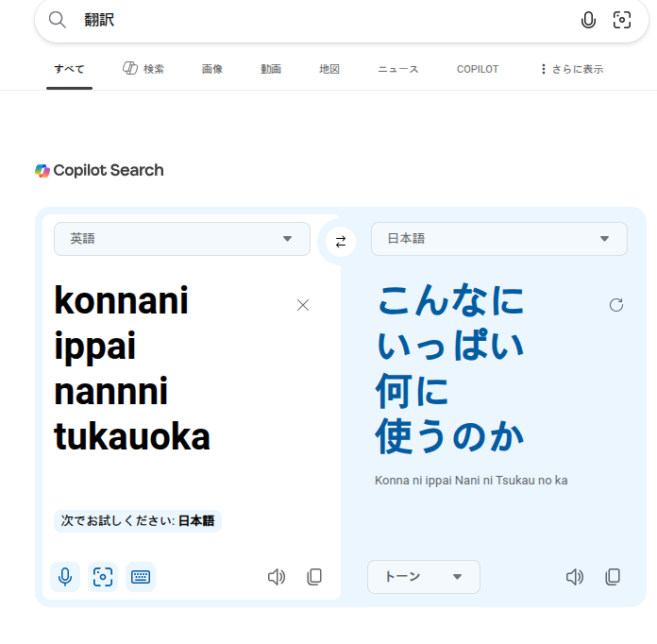Open on-screen keyboard in translator

pos(141,576)
